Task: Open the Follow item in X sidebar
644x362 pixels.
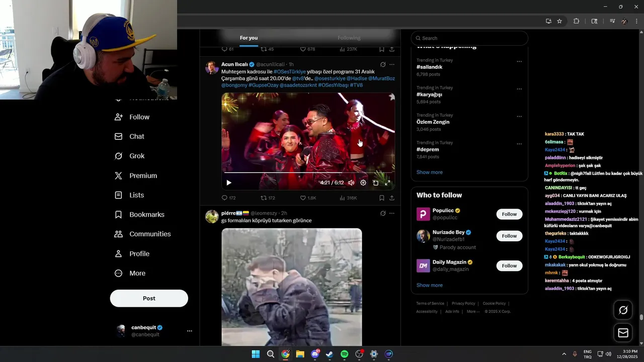Action: pyautogui.click(x=132, y=117)
